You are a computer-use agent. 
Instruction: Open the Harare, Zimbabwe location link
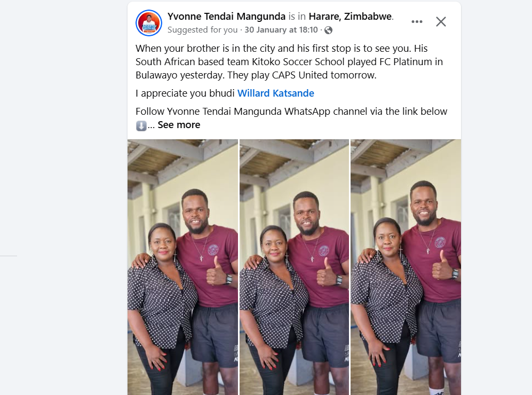pyautogui.click(x=350, y=17)
